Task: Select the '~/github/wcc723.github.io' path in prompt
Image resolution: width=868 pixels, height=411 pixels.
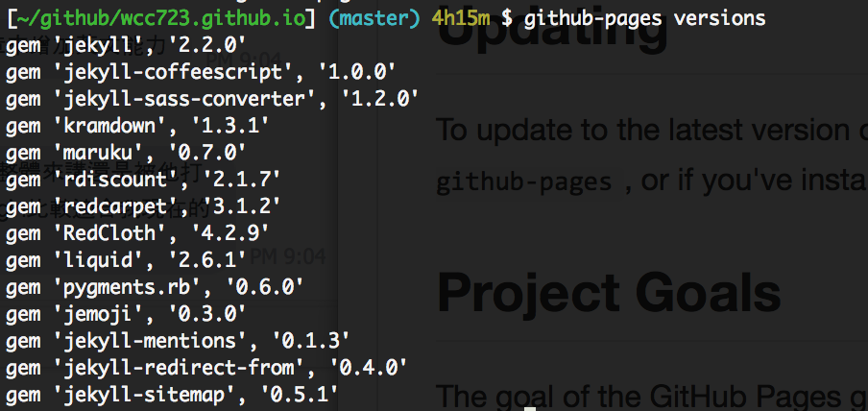Action: click(161, 19)
